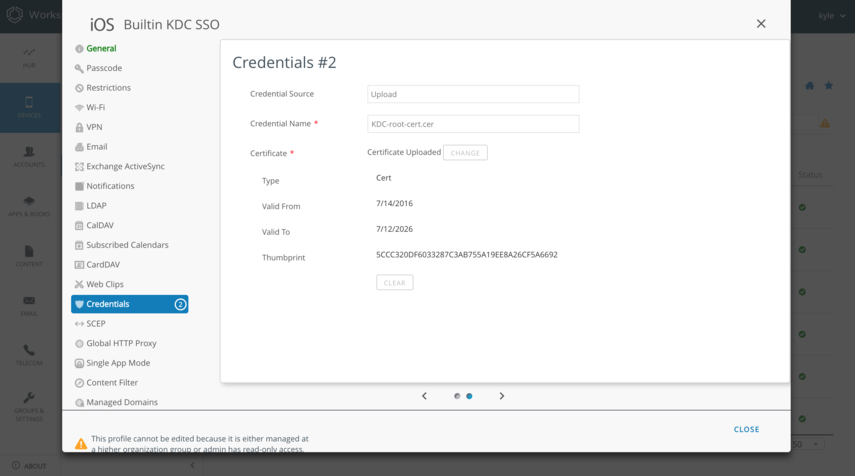Click the VPN lock icon
This screenshot has width=855, height=476.
pos(79,127)
